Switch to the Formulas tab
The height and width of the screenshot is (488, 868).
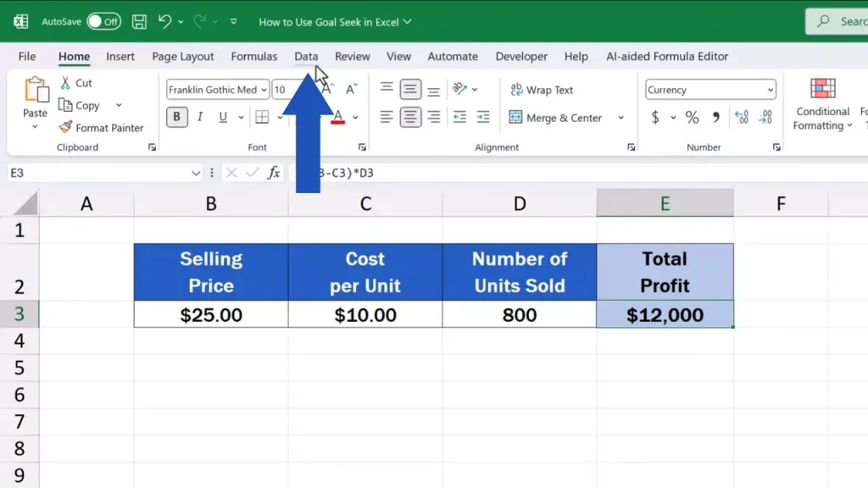[253, 57]
